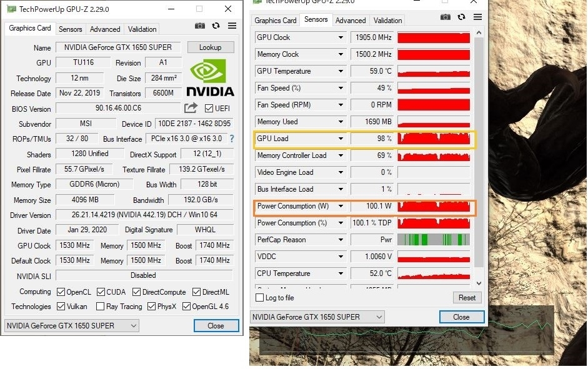The height and width of the screenshot is (369, 588).
Task: Click the Name field with GTX 1650 SUPER
Action: tap(118, 47)
